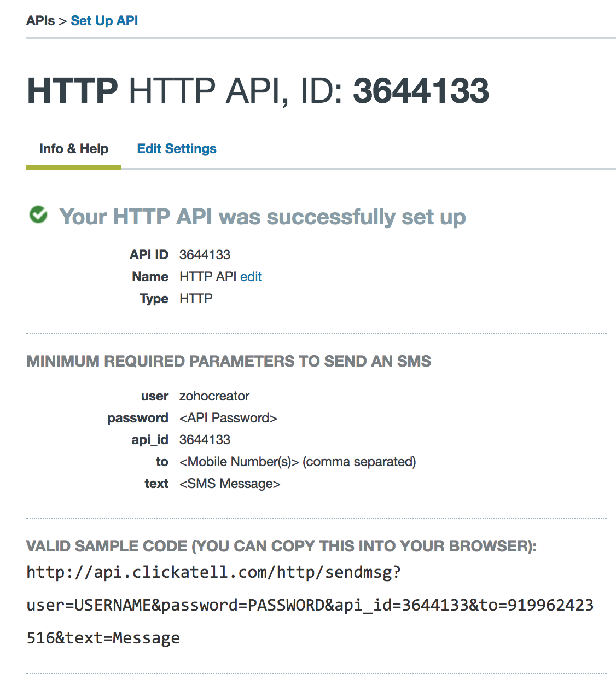The height and width of the screenshot is (674, 616).
Task: Click the green success checkmark icon
Action: (x=38, y=215)
